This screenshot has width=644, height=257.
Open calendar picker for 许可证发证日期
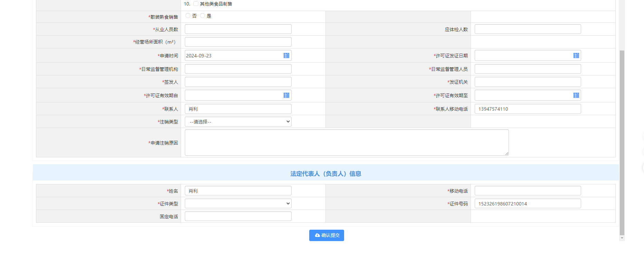pos(576,56)
